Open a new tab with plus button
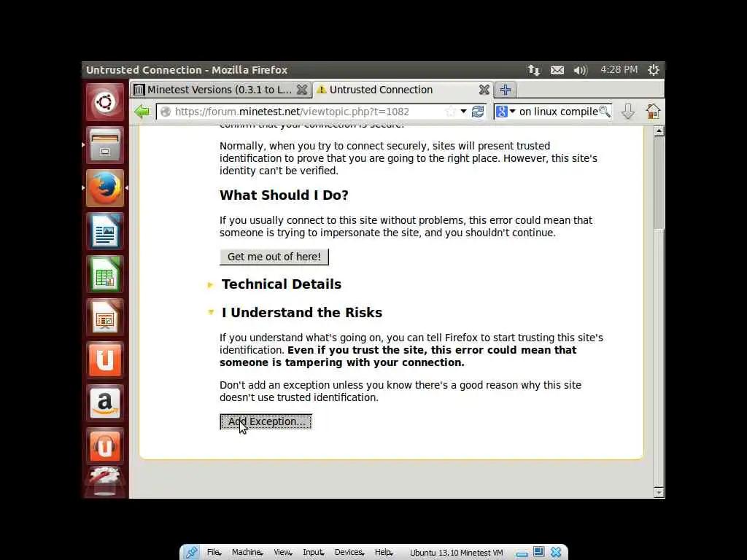Screen dimensions: 747x560 click(x=506, y=90)
